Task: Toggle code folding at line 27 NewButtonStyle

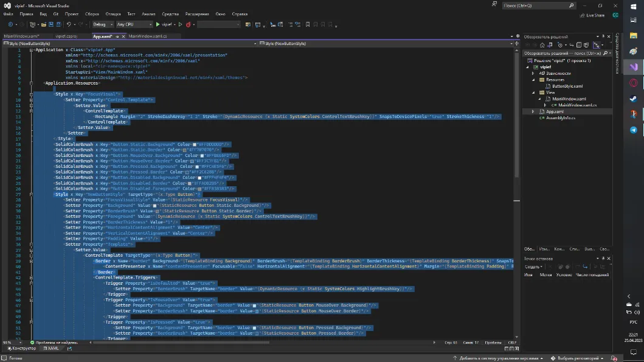Action: coord(31,194)
